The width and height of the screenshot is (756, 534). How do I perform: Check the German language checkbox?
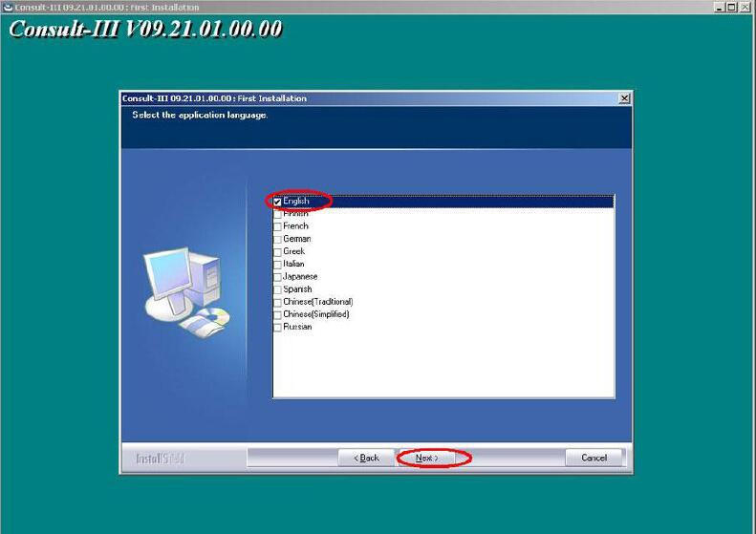277,240
